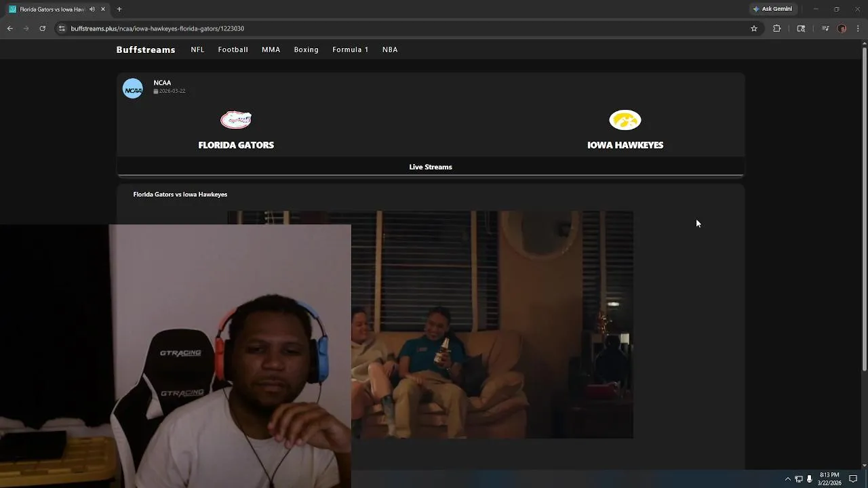This screenshot has width=868, height=488.
Task: Click the tab favicon icon
Action: pyautogui.click(x=13, y=9)
